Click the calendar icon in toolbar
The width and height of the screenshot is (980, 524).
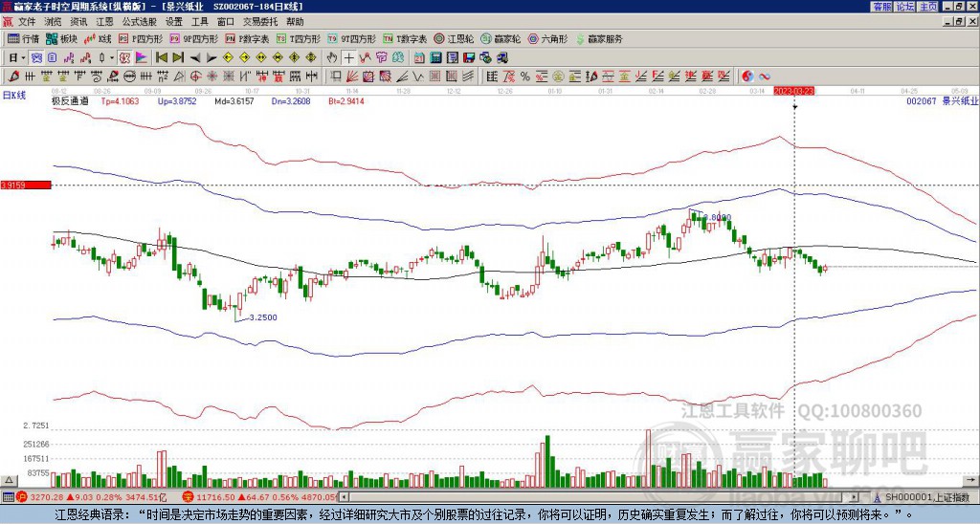click(419, 58)
